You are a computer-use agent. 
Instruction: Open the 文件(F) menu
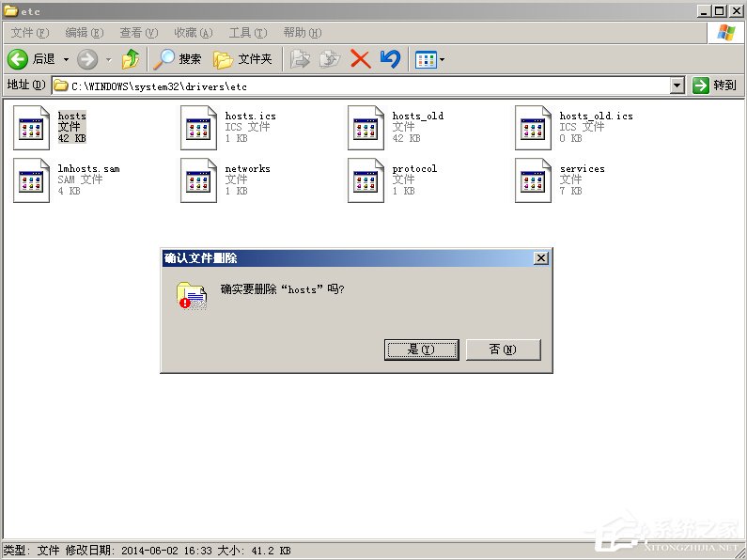pos(29,33)
